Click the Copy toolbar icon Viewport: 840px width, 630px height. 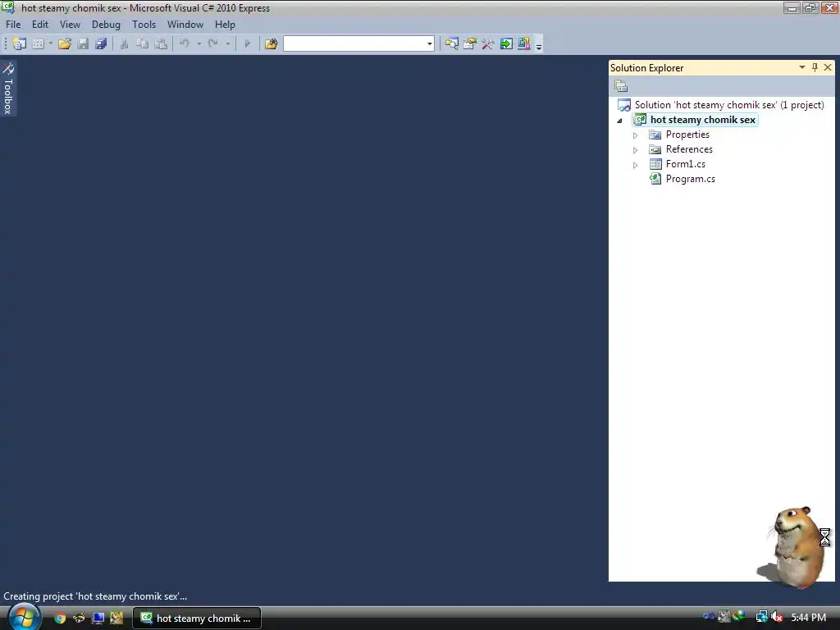[x=143, y=44]
